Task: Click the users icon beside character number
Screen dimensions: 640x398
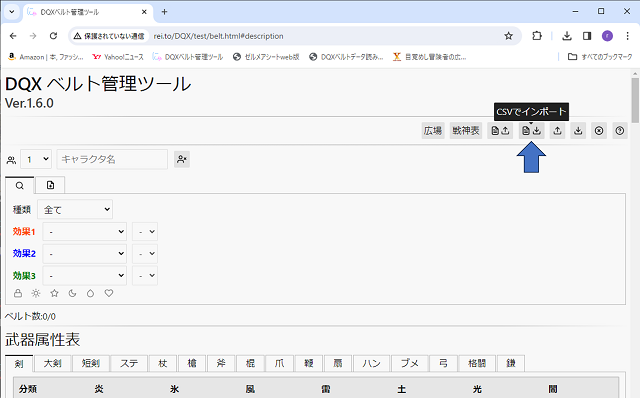Action: pos(11,160)
